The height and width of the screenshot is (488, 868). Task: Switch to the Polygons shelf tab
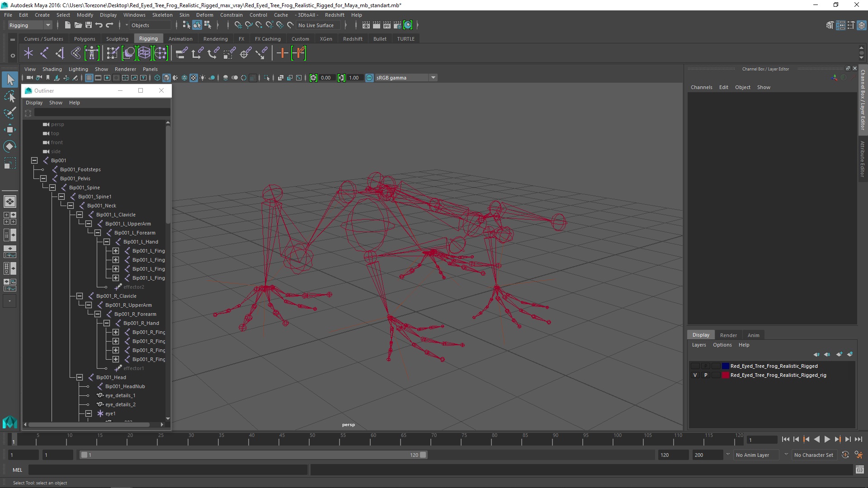[85, 39]
